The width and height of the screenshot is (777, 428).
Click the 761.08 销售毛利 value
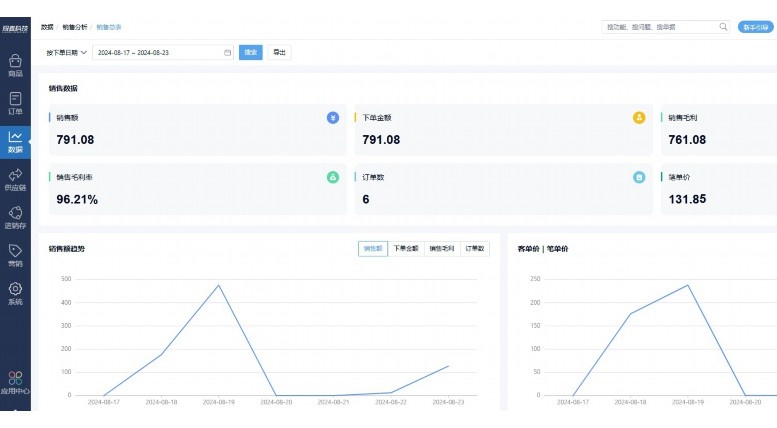coord(687,140)
